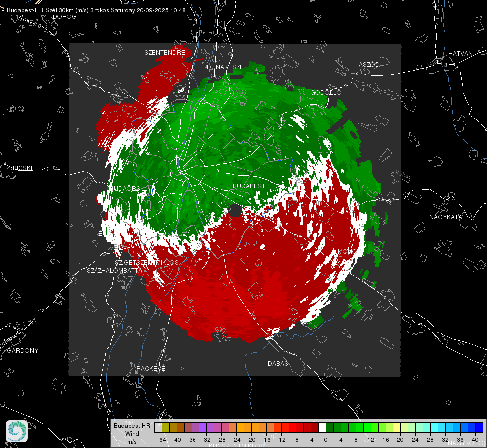Click the -36 legend value
Image resolution: width=487 pixels, height=448 pixels.
tap(192, 440)
